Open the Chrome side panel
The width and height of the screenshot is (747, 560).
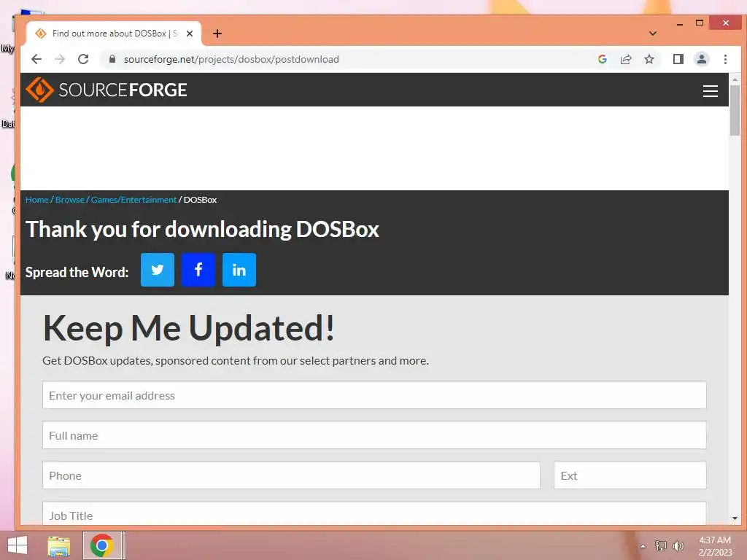click(678, 59)
